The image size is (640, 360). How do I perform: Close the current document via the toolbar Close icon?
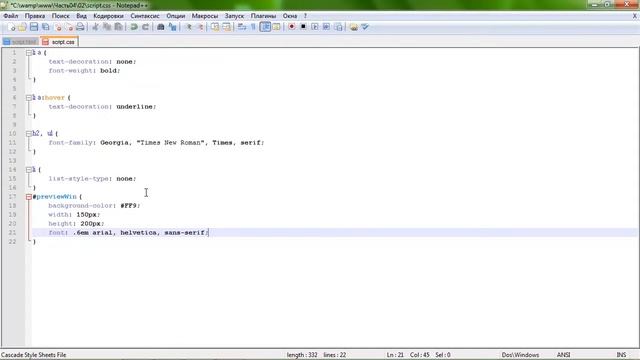pos(58,27)
